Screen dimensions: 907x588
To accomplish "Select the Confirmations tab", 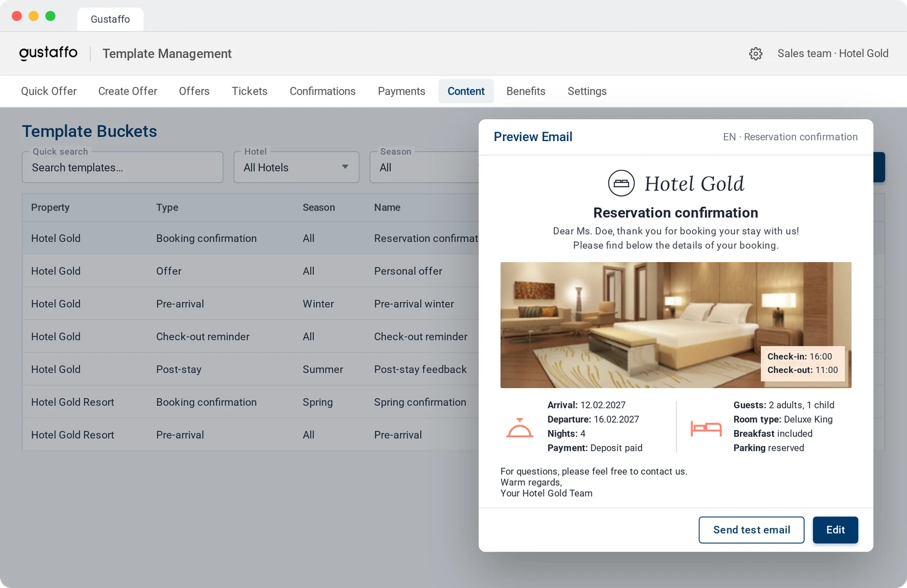I will click(x=322, y=91).
